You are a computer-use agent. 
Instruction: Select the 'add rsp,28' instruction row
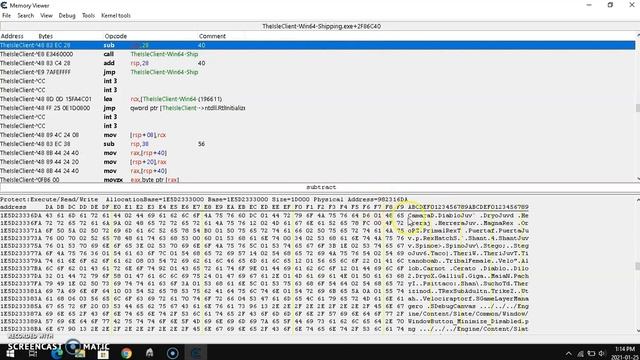click(318, 63)
